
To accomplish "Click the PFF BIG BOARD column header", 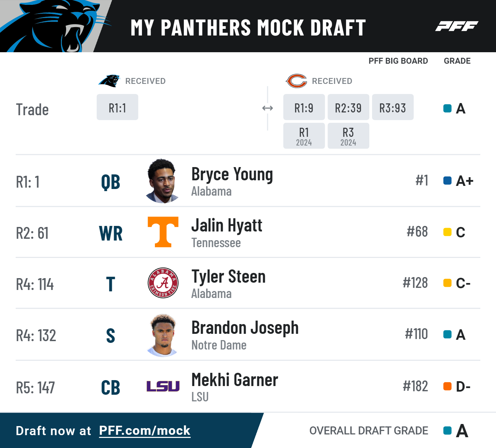I will tap(398, 61).
